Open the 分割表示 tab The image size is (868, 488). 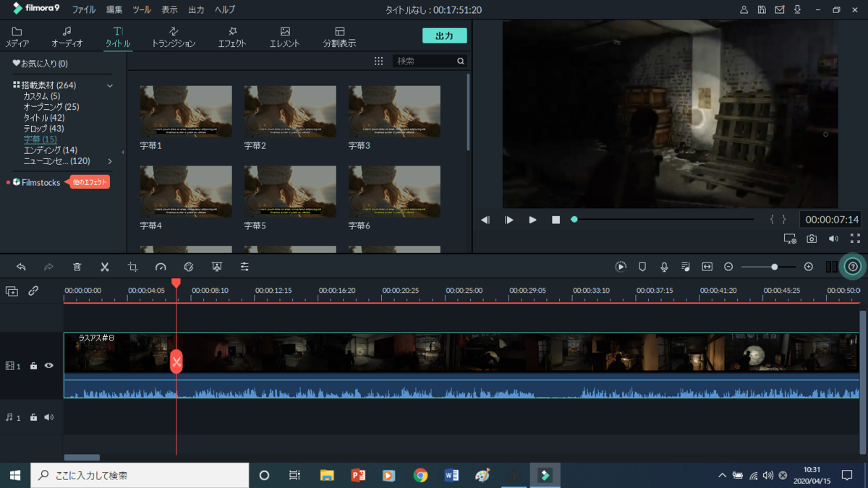(x=339, y=37)
